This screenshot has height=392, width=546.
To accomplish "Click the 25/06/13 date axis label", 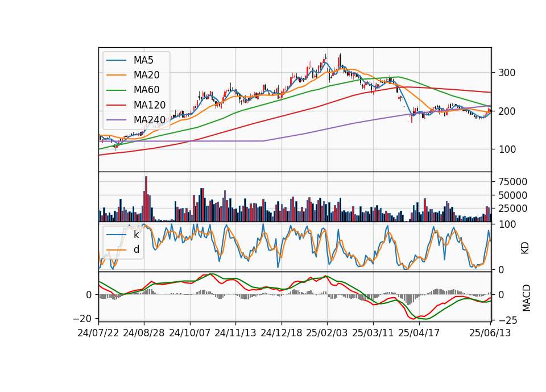I will (x=490, y=333).
